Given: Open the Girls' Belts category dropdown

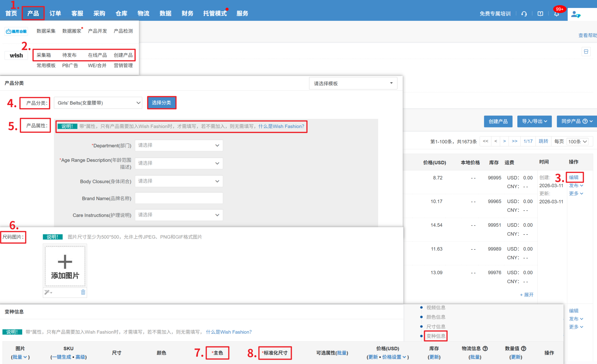Looking at the screenshot, I should pos(98,103).
